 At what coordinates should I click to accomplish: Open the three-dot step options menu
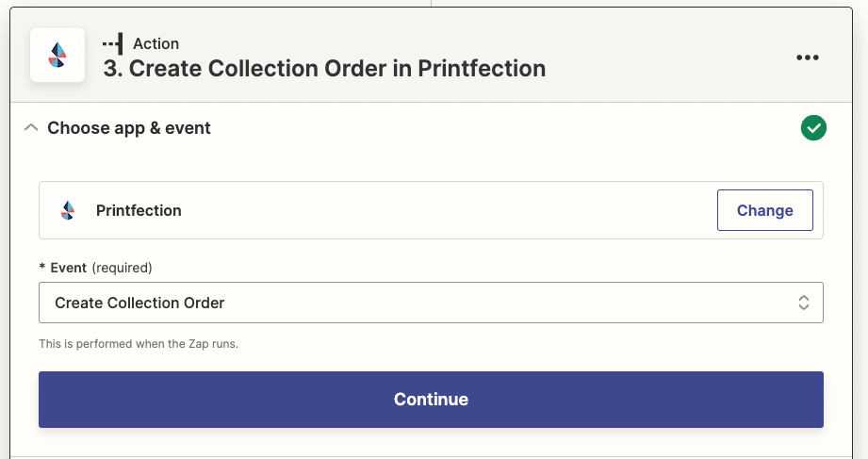point(807,57)
